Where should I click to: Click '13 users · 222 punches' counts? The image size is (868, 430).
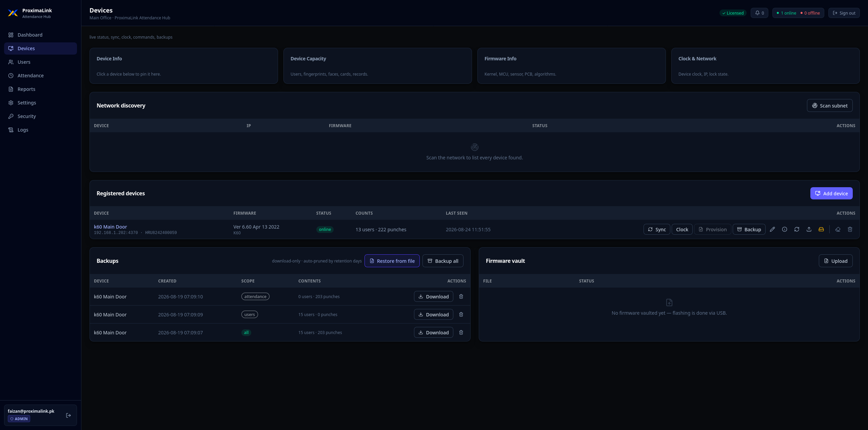[381, 230]
